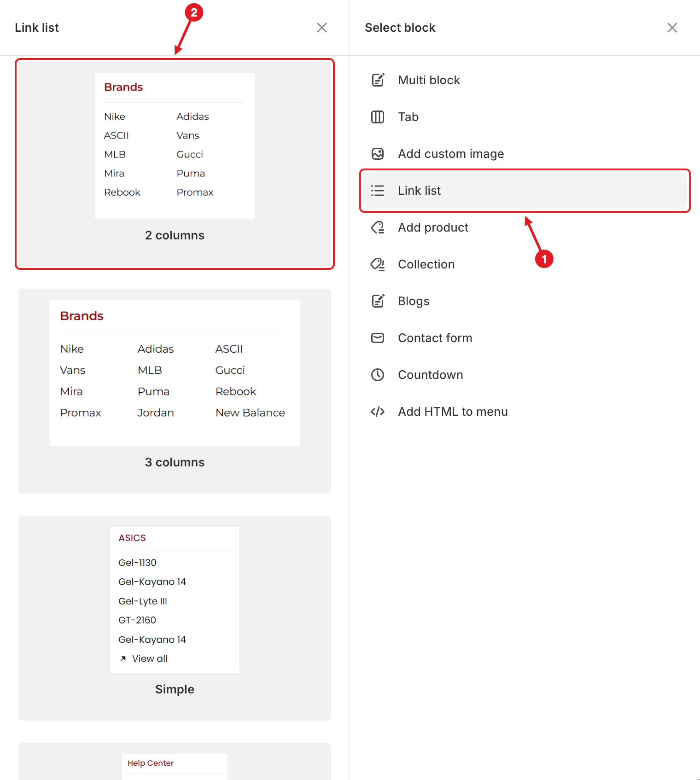Select the Collection block label
Image resolution: width=700 pixels, height=780 pixels.
tap(426, 264)
